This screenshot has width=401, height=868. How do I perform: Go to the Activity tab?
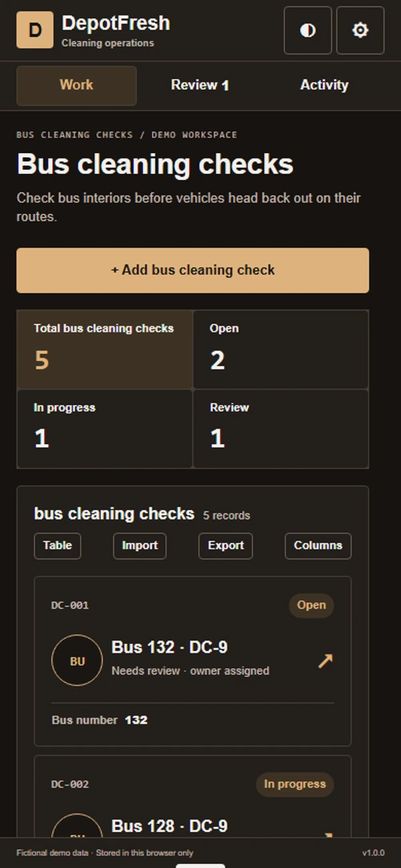coord(324,85)
